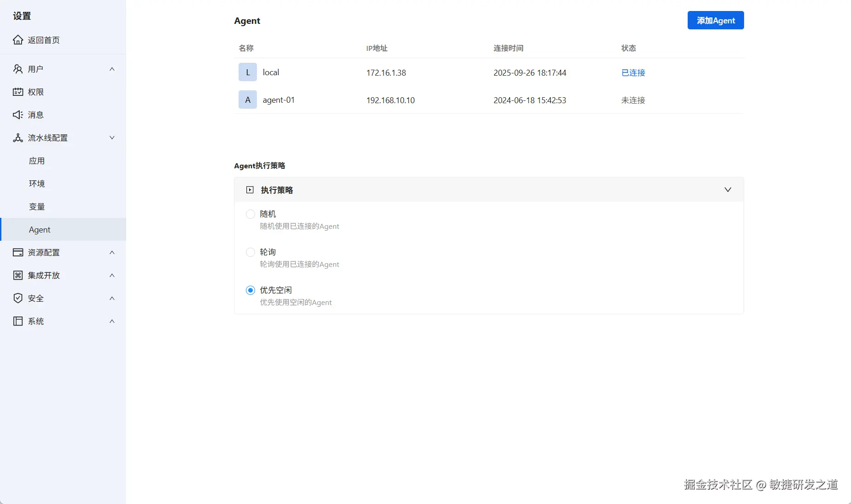Click the 优先使用空闲的Agent description

point(296,302)
